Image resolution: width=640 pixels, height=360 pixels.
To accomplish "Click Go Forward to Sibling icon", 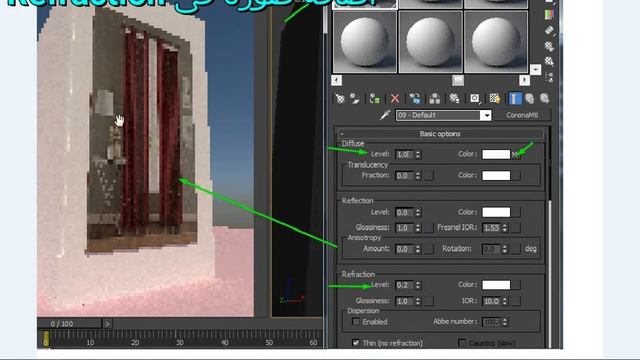I will coord(544,98).
